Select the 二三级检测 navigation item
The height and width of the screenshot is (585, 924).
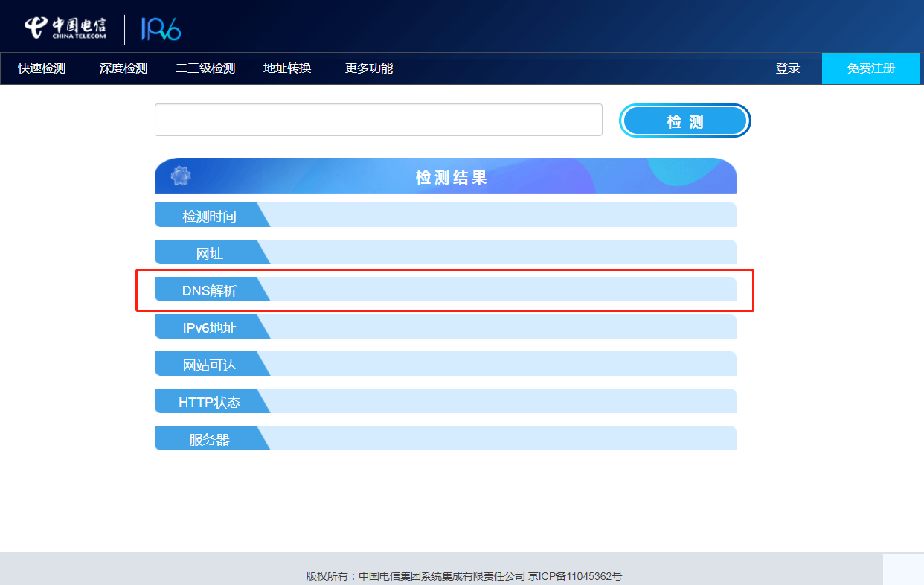pyautogui.click(x=205, y=68)
